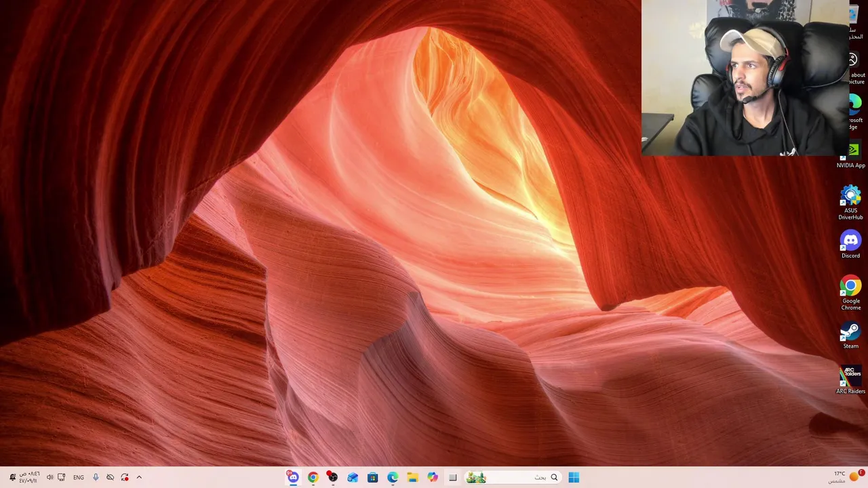Select the Google Chrome desktop icon

click(850, 293)
